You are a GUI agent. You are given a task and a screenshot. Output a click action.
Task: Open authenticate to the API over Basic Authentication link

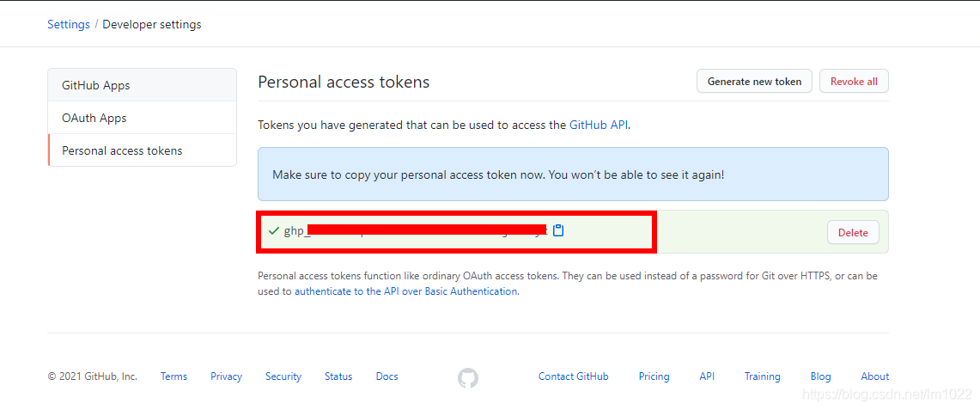[x=405, y=291]
